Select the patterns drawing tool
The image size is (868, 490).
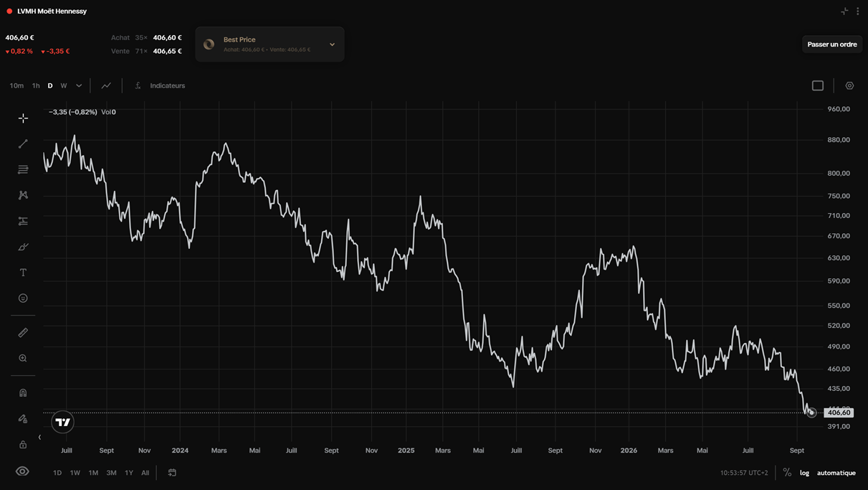[23, 195]
